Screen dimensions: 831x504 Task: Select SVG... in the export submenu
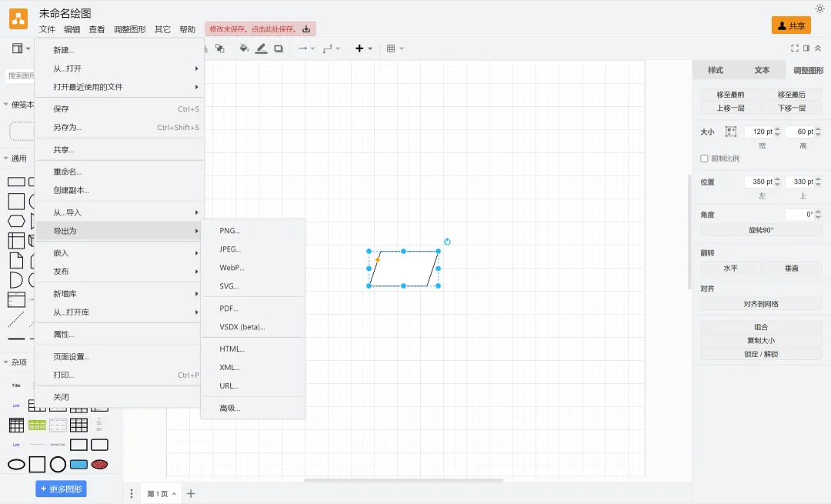229,286
